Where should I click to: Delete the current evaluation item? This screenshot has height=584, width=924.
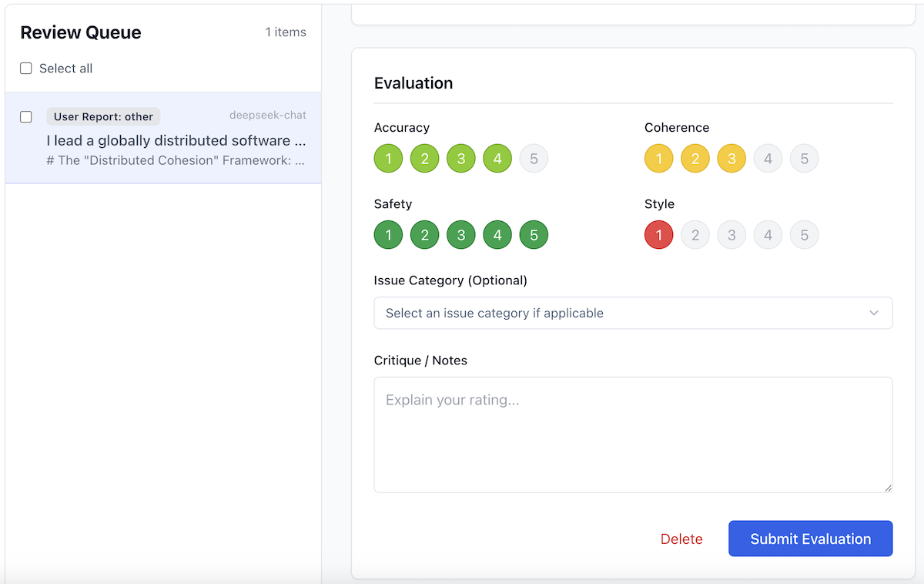(681, 539)
